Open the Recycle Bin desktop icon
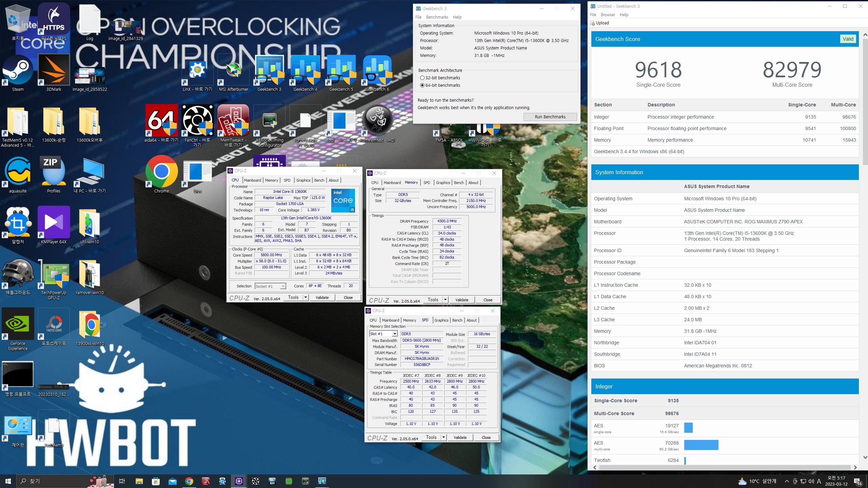 tap(18, 22)
